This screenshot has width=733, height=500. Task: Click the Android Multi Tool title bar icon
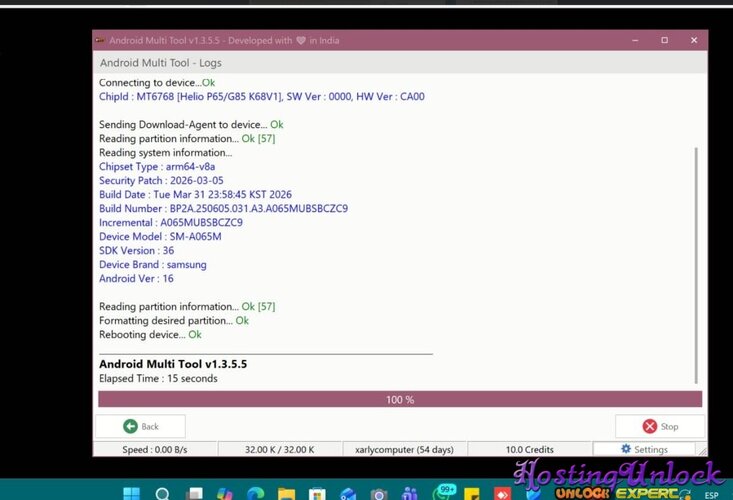pos(100,40)
